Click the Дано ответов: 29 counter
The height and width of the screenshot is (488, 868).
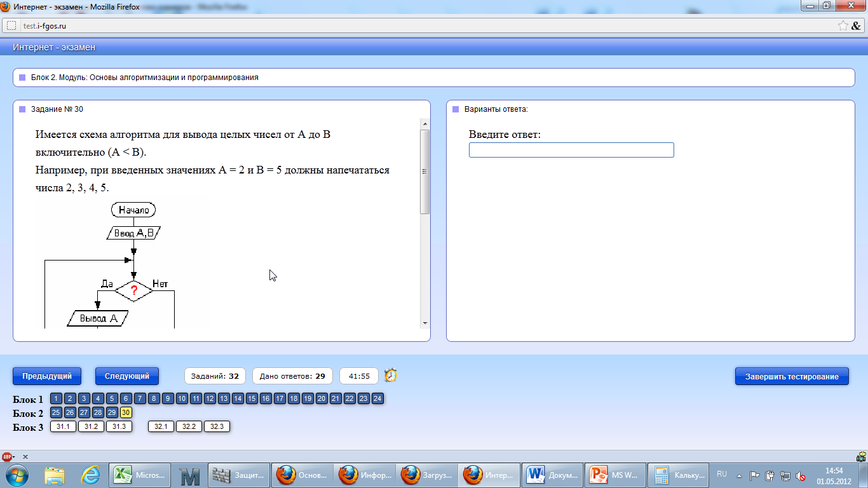tap(292, 376)
